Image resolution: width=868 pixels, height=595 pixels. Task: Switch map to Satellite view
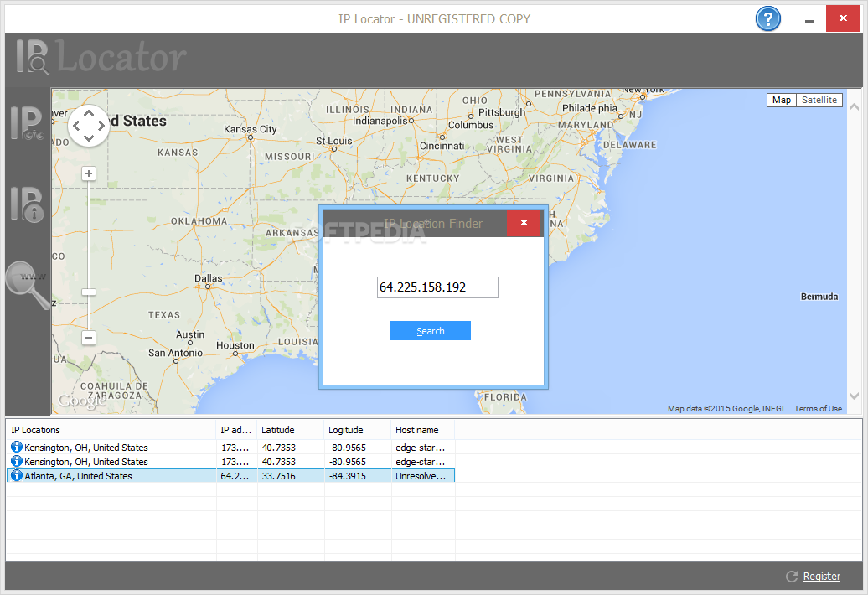819,101
